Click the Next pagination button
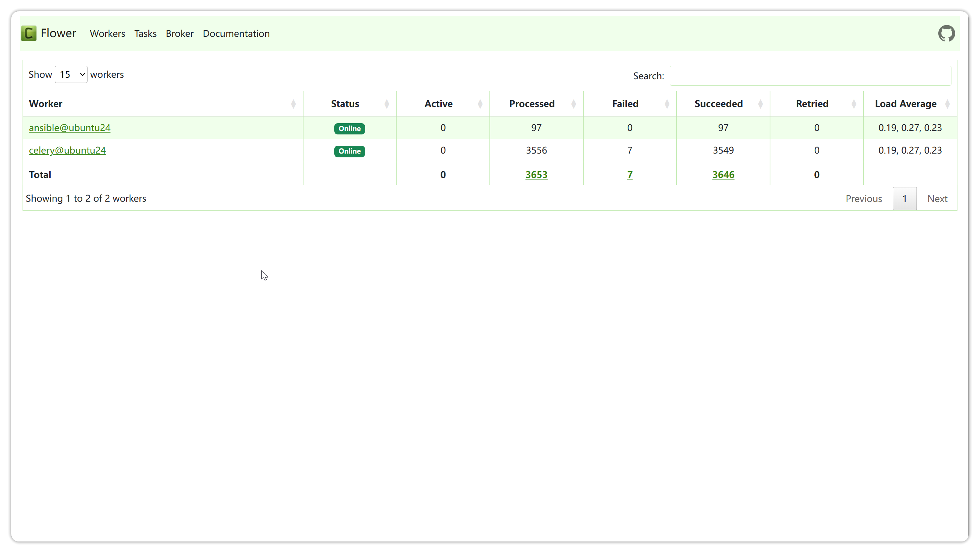This screenshot has width=980, height=549. [937, 199]
